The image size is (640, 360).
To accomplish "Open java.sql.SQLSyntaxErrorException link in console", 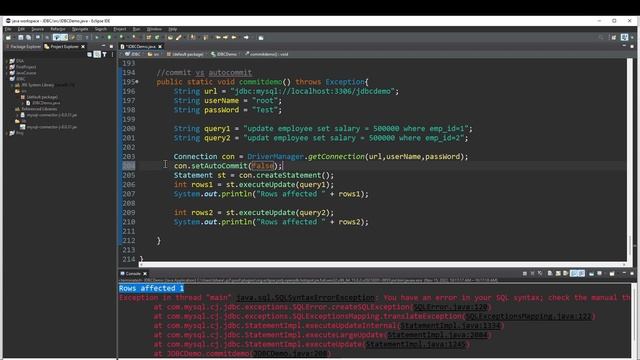I will tap(305, 298).
